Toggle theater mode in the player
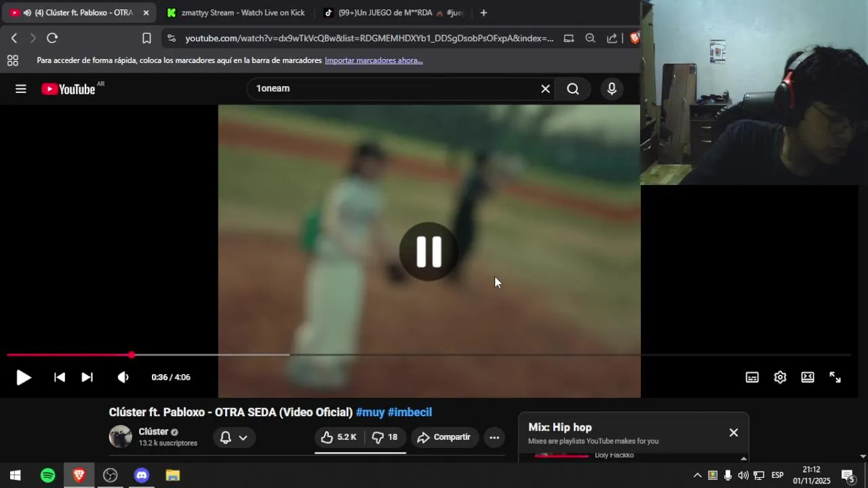The image size is (868, 488). 808,378
